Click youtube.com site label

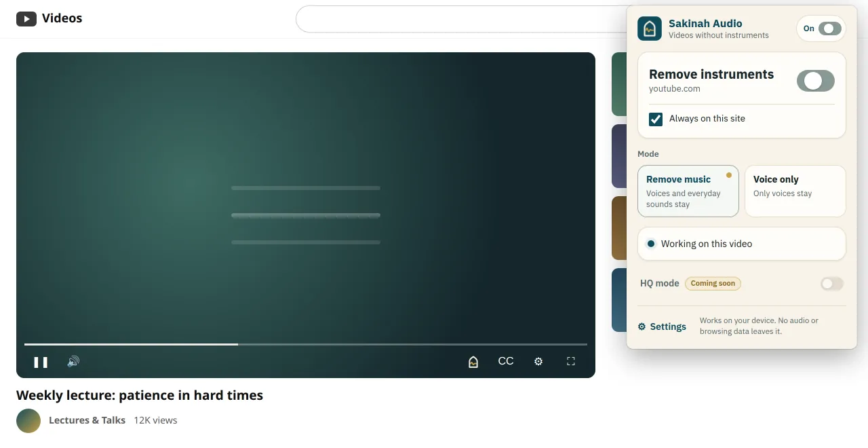point(675,89)
